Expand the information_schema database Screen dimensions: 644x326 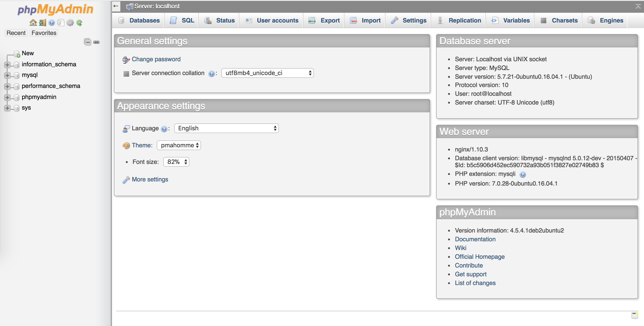point(6,64)
